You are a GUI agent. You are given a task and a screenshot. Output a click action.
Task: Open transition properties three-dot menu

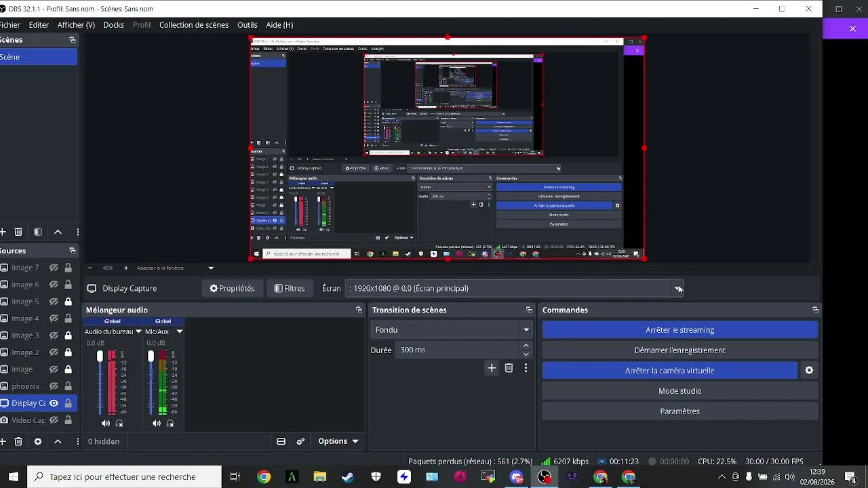click(526, 368)
